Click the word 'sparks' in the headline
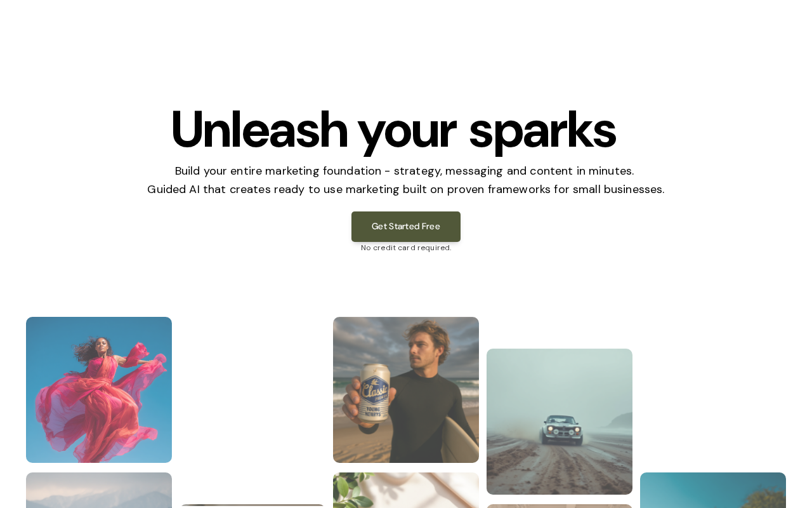 542,131
